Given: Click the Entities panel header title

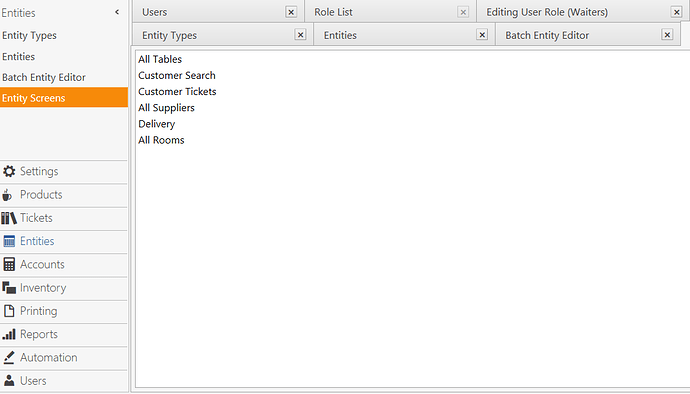Looking at the screenshot, I should click(18, 13).
